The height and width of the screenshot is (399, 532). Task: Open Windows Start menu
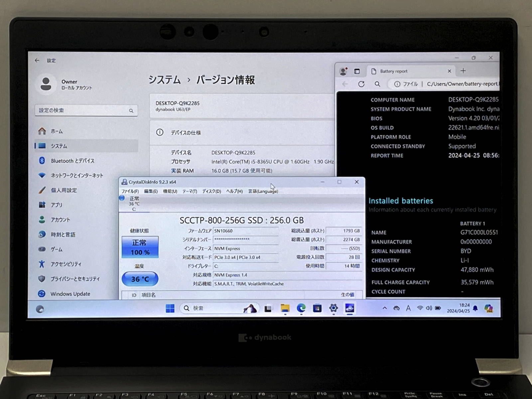tap(170, 309)
